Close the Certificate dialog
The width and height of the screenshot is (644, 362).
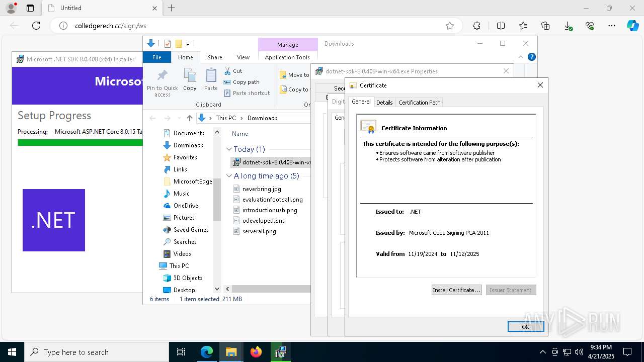click(540, 85)
